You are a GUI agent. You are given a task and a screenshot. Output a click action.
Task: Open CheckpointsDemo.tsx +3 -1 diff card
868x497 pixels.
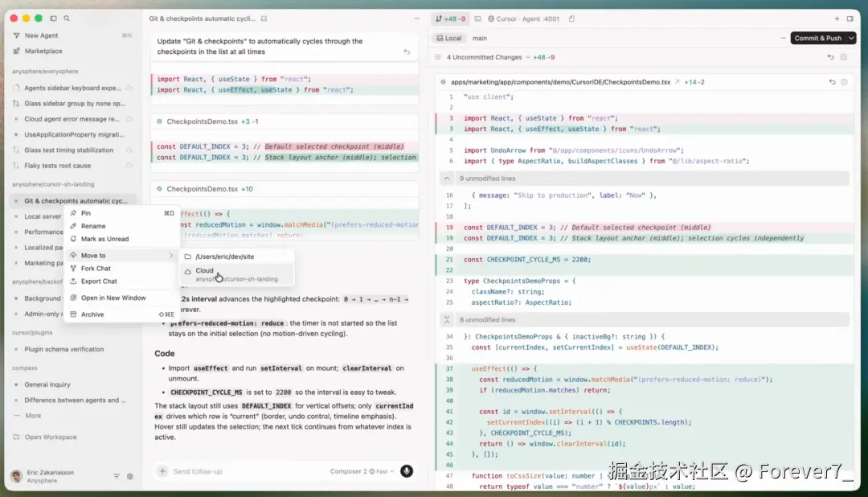285,121
